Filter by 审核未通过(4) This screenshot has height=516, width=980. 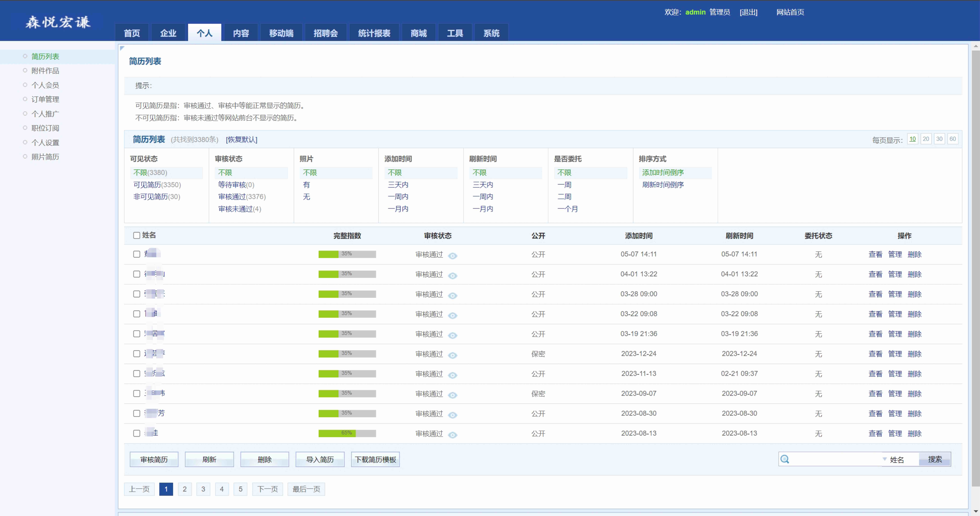240,209
